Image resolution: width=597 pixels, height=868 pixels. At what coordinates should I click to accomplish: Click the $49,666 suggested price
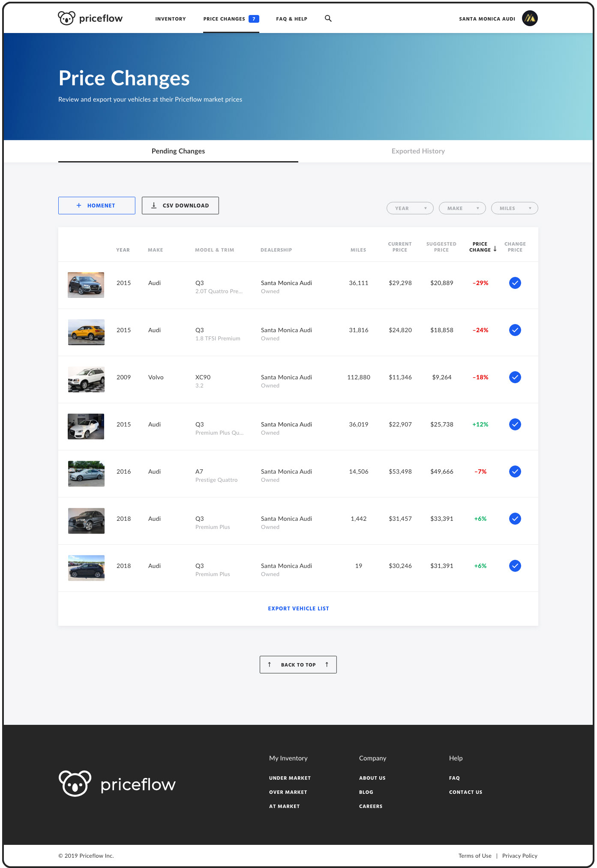(x=442, y=472)
